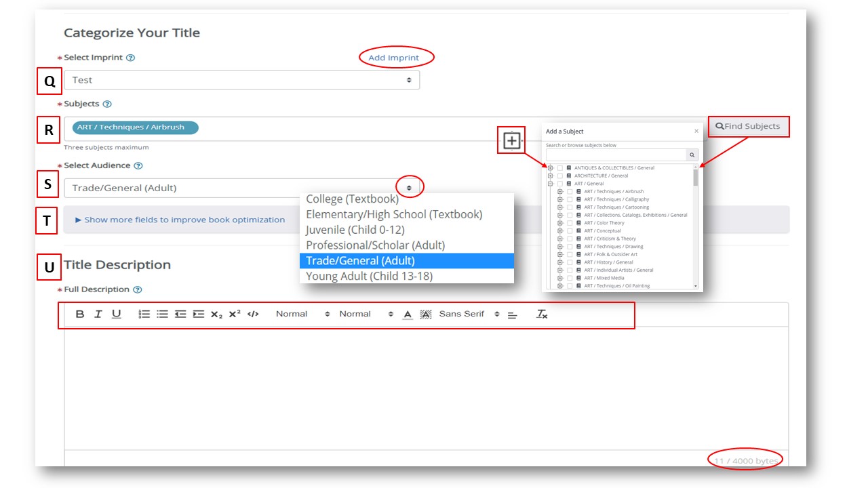Close the Add a Subject dialog
Image resolution: width=868 pixels, height=488 pixels.
[696, 131]
